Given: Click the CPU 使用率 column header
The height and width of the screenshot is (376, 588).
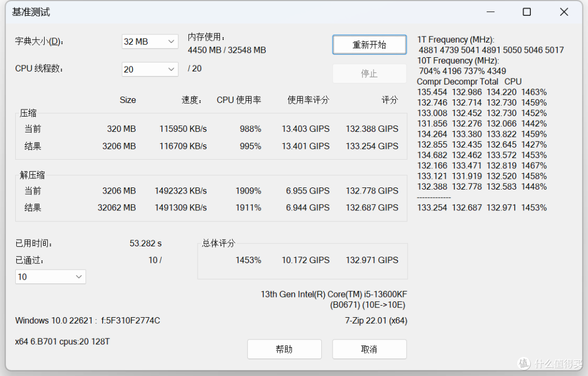Looking at the screenshot, I should (x=239, y=100).
